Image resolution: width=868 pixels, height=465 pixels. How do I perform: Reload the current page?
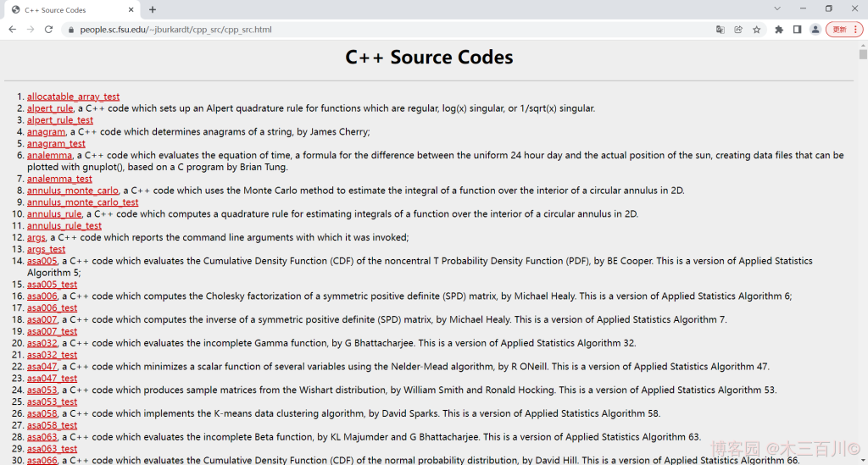coord(48,30)
